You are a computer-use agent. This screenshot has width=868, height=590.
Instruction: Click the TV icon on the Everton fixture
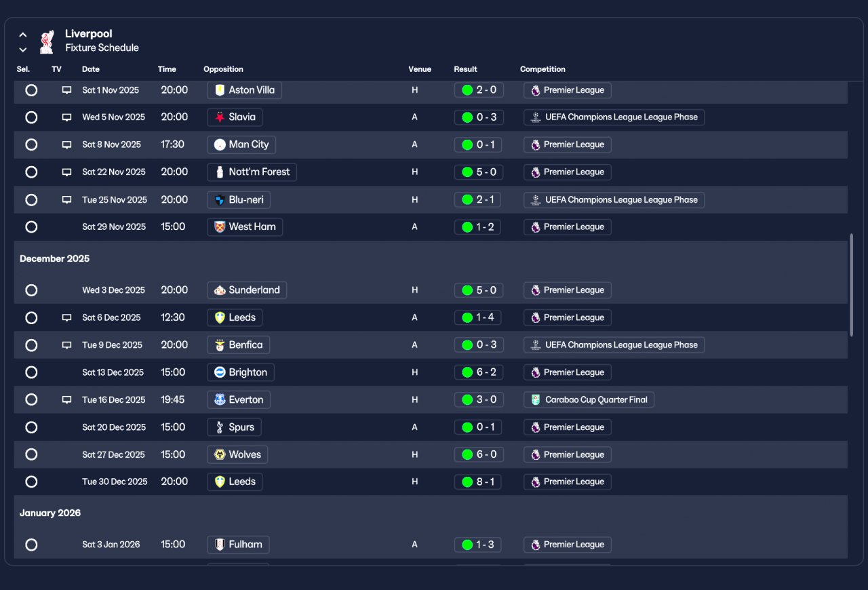(x=66, y=400)
